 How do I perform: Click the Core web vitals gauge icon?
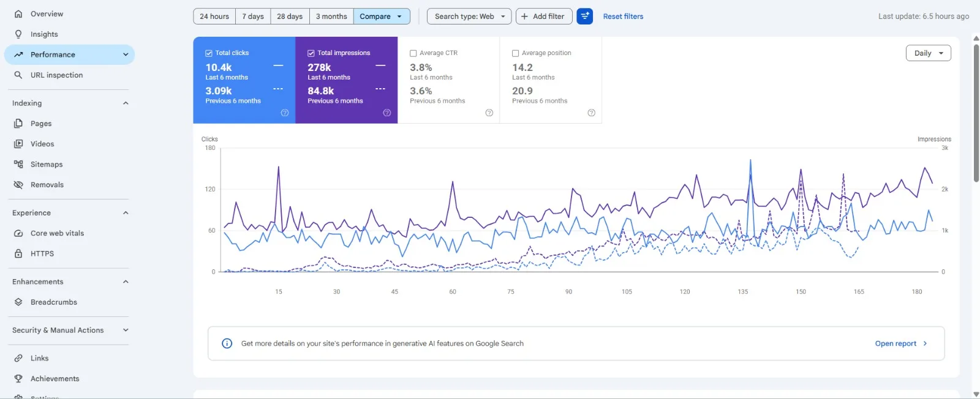click(x=18, y=233)
